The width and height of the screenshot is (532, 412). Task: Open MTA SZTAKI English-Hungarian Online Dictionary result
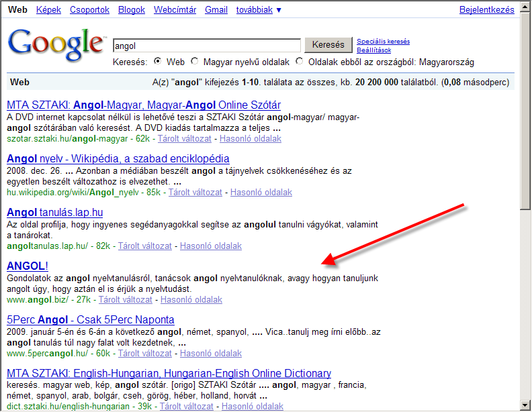coord(169,373)
